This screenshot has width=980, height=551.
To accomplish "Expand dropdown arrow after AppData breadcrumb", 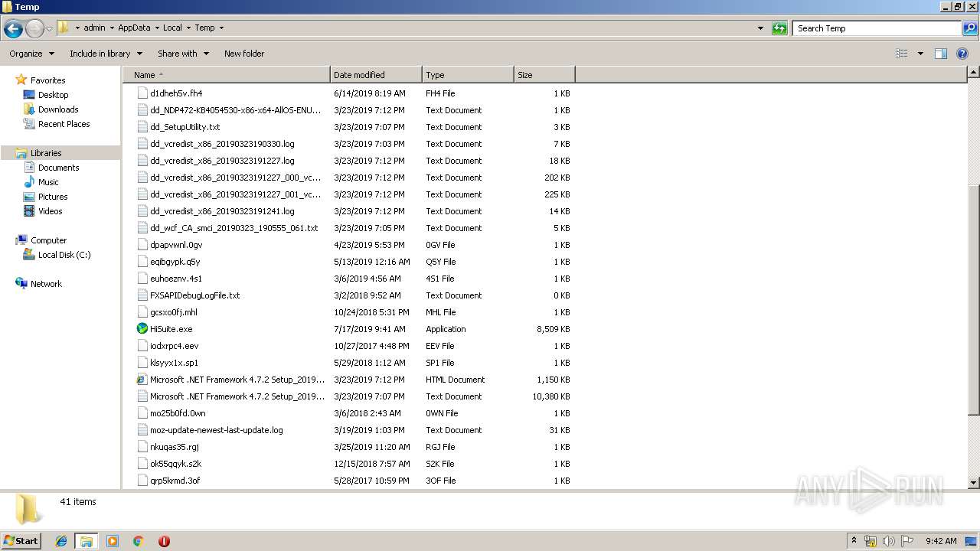I will (x=156, y=28).
